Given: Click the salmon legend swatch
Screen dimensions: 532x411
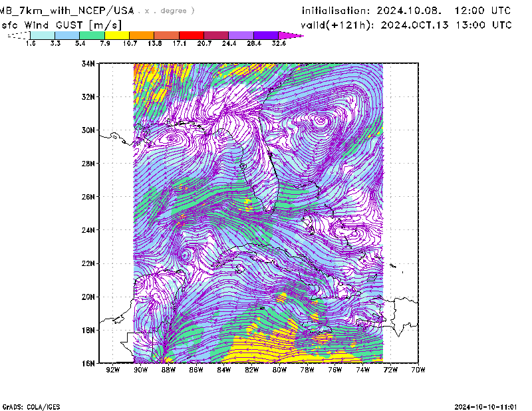Looking at the screenshot, I should 167,35.
